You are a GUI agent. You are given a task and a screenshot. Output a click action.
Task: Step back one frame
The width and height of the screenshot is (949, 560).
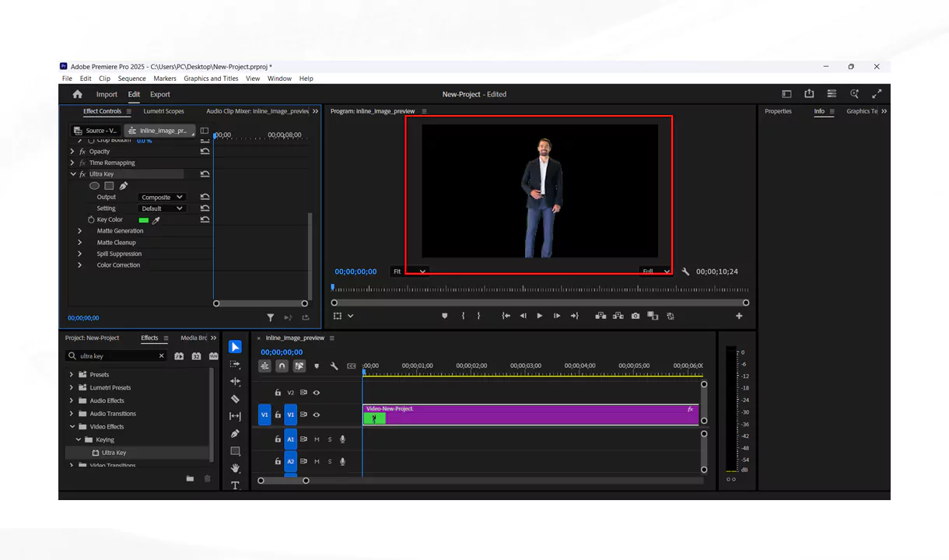(x=523, y=316)
